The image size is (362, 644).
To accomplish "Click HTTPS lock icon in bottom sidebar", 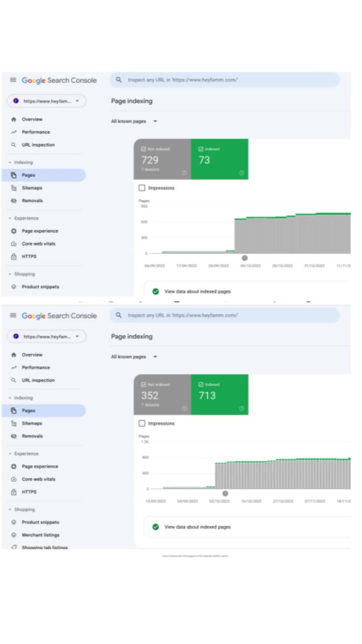I will [x=14, y=492].
